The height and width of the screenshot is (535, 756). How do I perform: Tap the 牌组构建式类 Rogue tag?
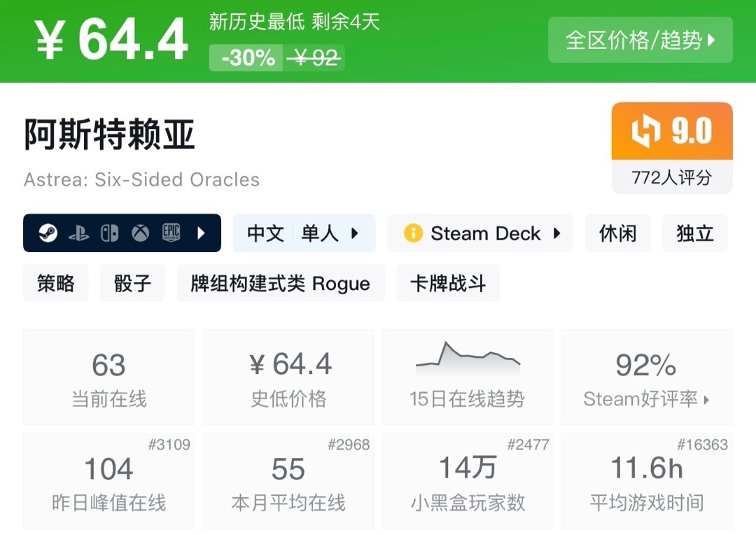[x=280, y=283]
